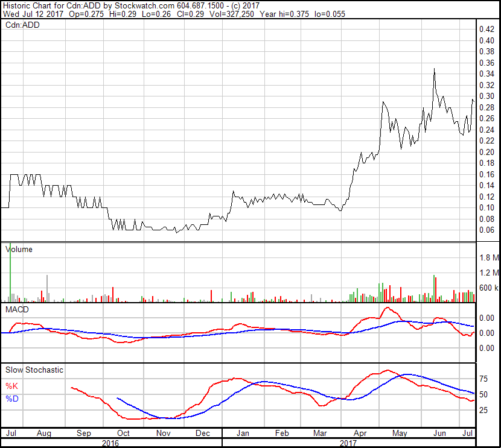Click the 50 stochastic axis label
Screen dimensions: 501x448
pyautogui.click(x=483, y=394)
